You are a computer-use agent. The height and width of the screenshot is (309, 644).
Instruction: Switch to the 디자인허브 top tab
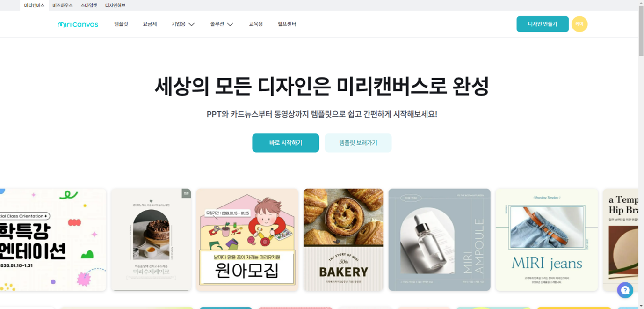coord(115,6)
